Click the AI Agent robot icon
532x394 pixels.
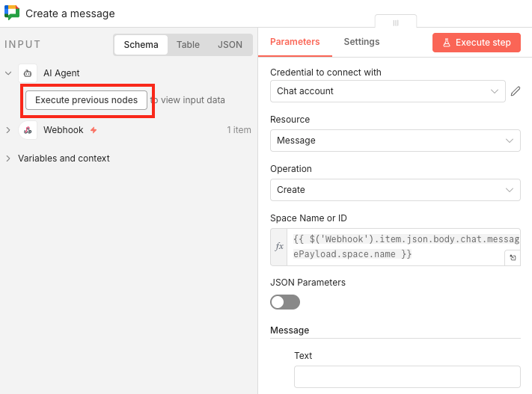coord(28,73)
